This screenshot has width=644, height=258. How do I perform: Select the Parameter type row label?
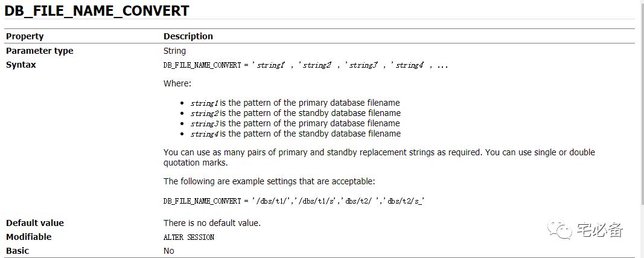click(39, 51)
